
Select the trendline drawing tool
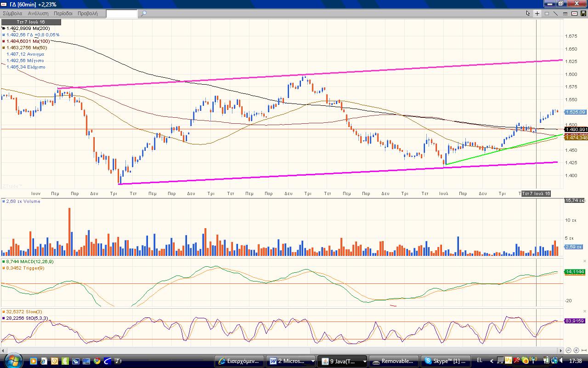pos(555,13)
